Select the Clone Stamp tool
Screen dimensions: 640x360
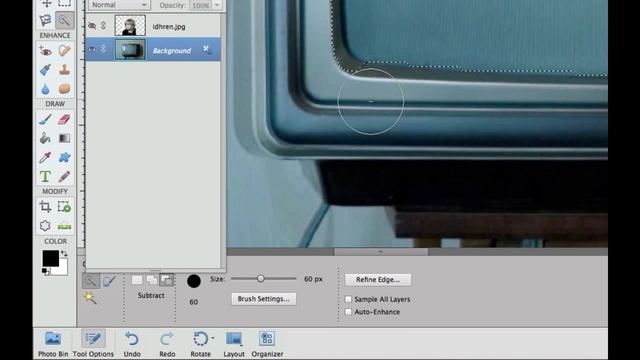click(64, 70)
